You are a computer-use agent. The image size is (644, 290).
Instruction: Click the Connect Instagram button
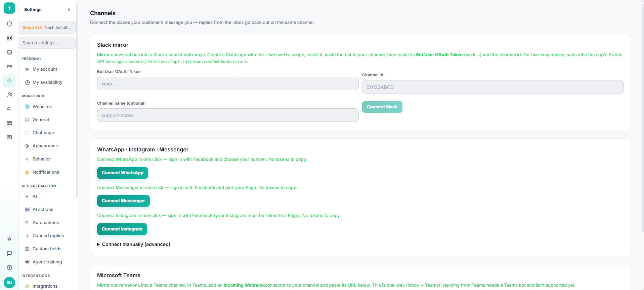(122, 229)
